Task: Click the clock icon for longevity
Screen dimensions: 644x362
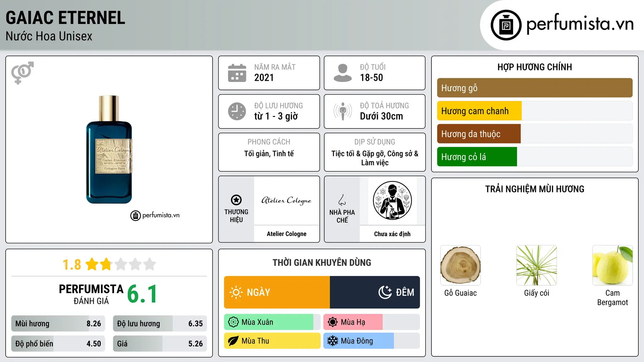Action: pos(237,111)
